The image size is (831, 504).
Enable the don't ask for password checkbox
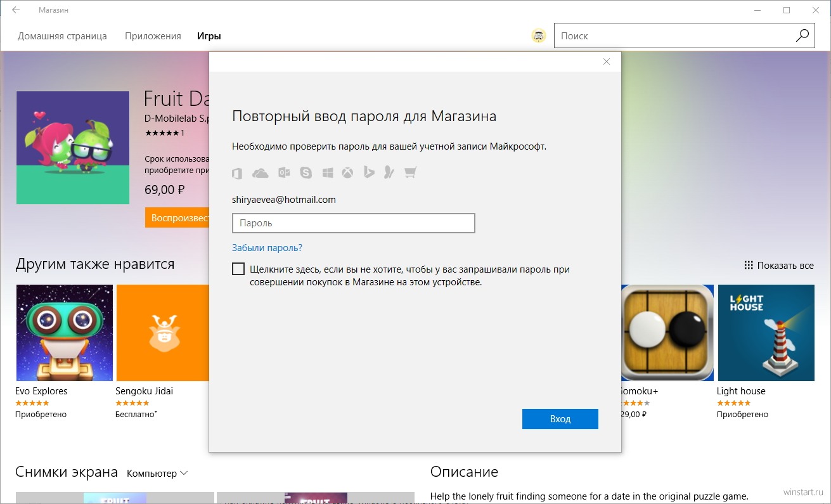(238, 269)
